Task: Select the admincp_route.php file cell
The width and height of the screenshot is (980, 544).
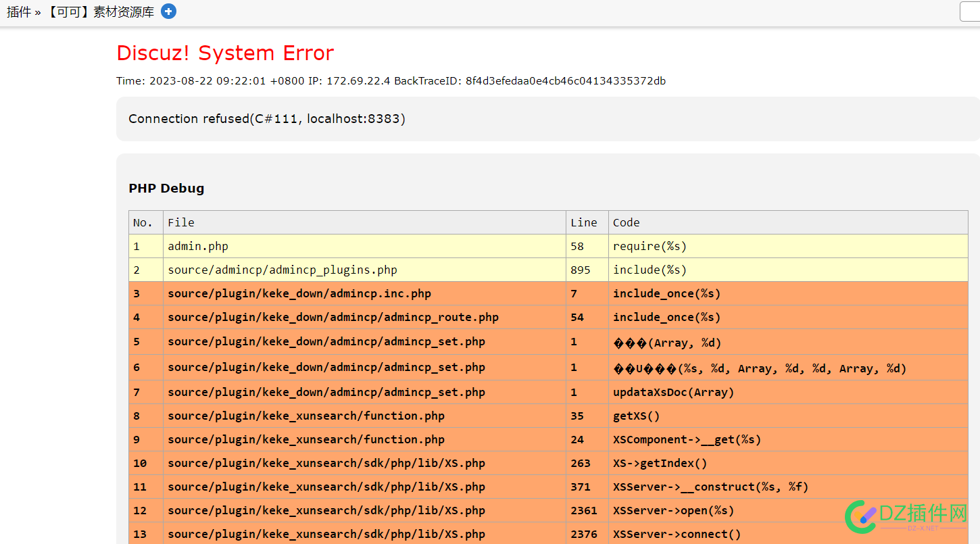Action: tap(333, 318)
